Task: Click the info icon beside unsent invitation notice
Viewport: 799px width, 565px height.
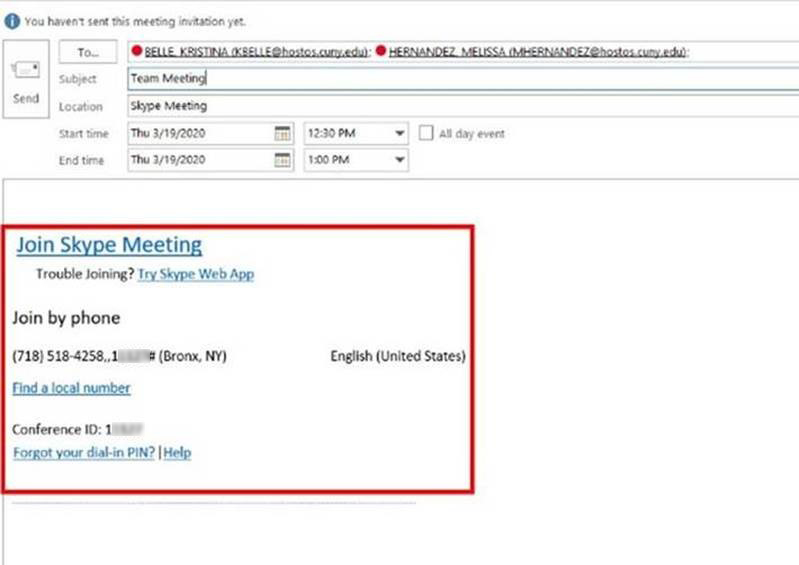Action: (12, 21)
